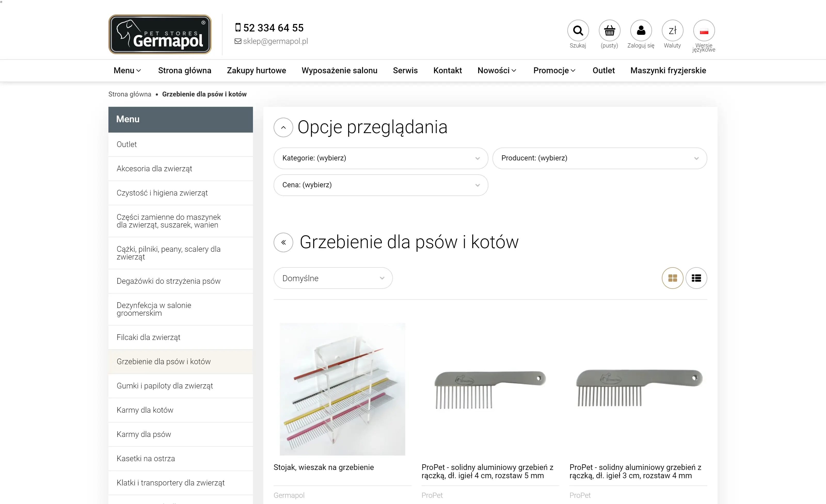
Task: Click the Zaloguj się user icon
Action: pyautogui.click(x=641, y=30)
